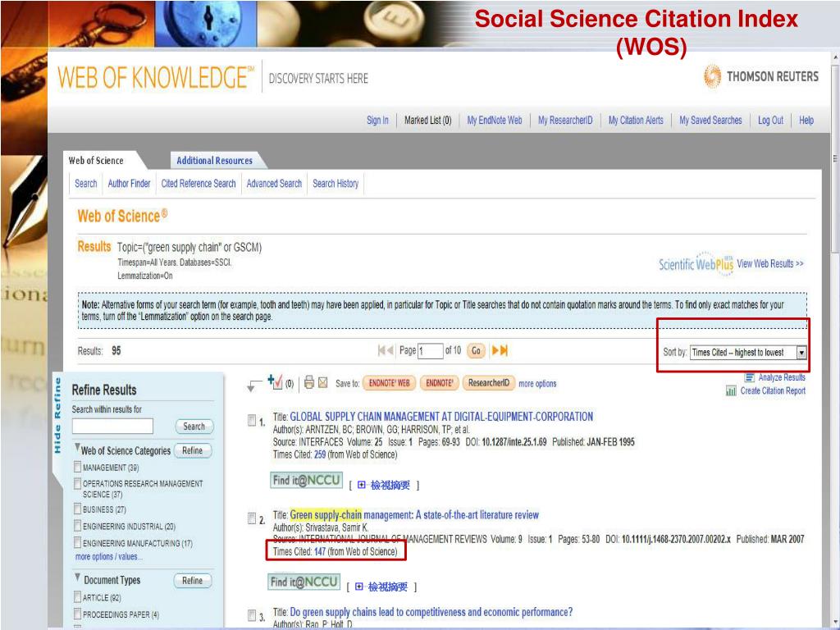Open My Citation Alerts link
840x630 pixels.
tap(636, 120)
